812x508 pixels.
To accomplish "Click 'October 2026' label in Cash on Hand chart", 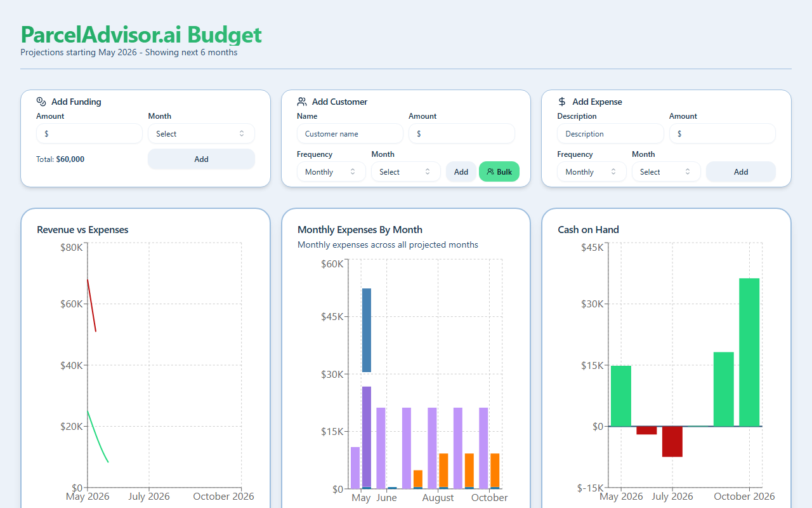I will [x=745, y=497].
